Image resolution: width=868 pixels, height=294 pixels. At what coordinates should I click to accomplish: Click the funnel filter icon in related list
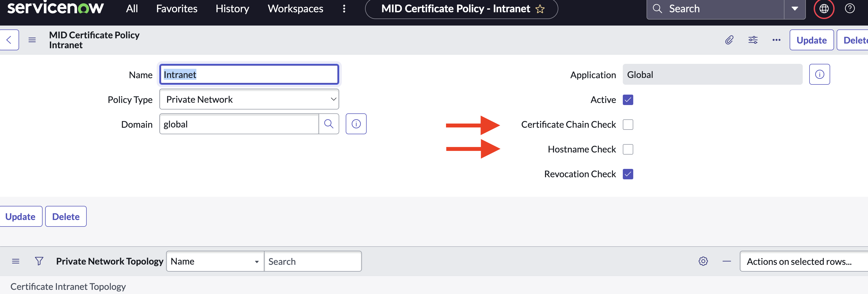(39, 261)
